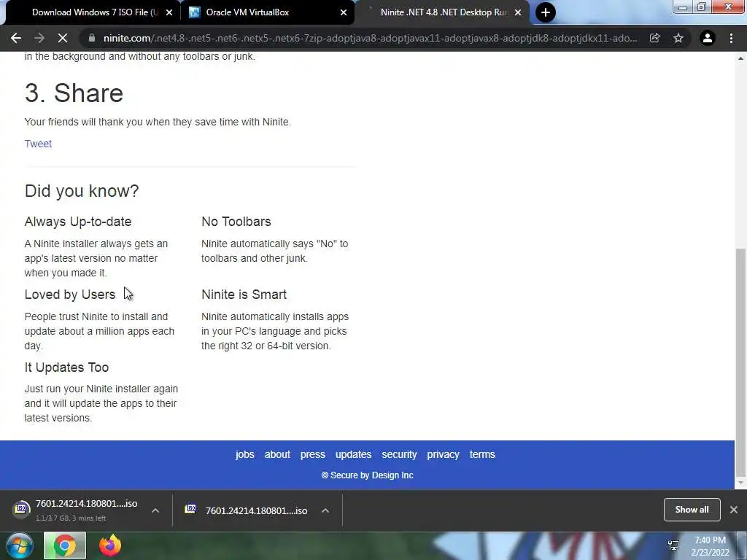
Task: View site security lock information
Action: click(x=92, y=38)
